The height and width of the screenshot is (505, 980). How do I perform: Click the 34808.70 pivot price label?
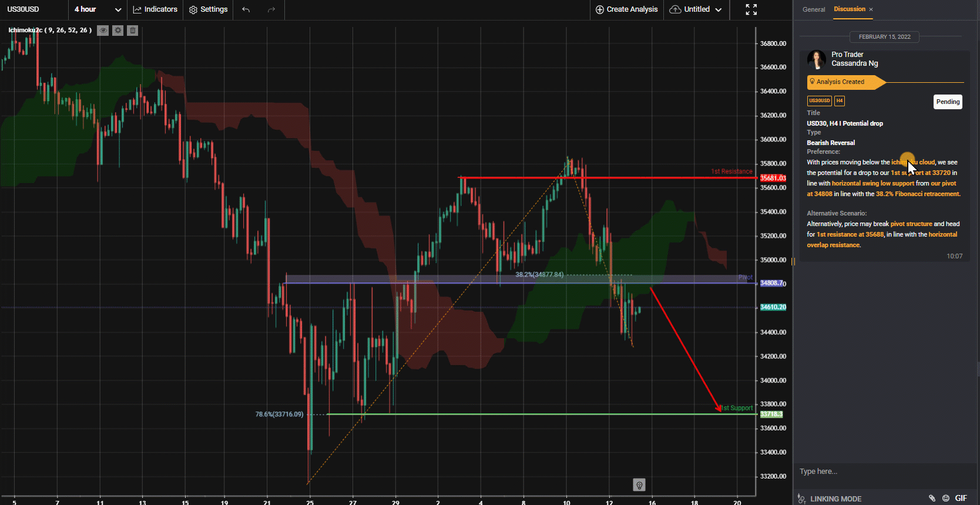click(773, 283)
